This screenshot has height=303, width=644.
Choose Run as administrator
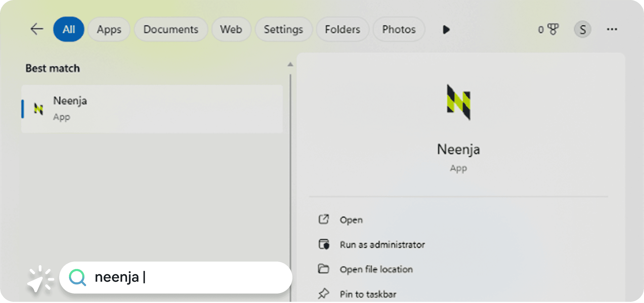pyautogui.click(x=382, y=245)
